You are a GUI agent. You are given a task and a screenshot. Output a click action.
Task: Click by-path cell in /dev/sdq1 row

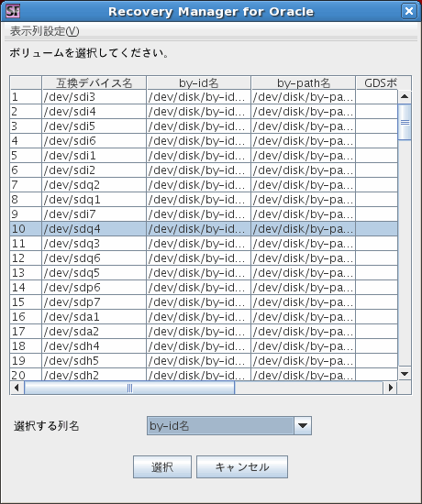304,200
